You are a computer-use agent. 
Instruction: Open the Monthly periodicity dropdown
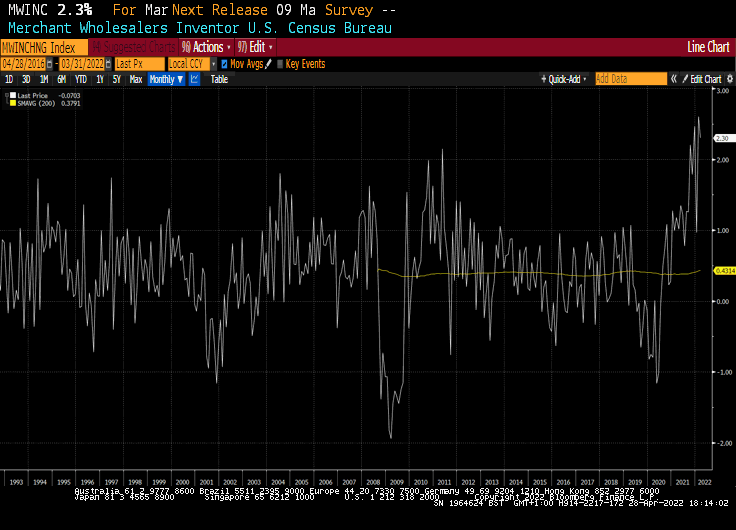click(166, 79)
